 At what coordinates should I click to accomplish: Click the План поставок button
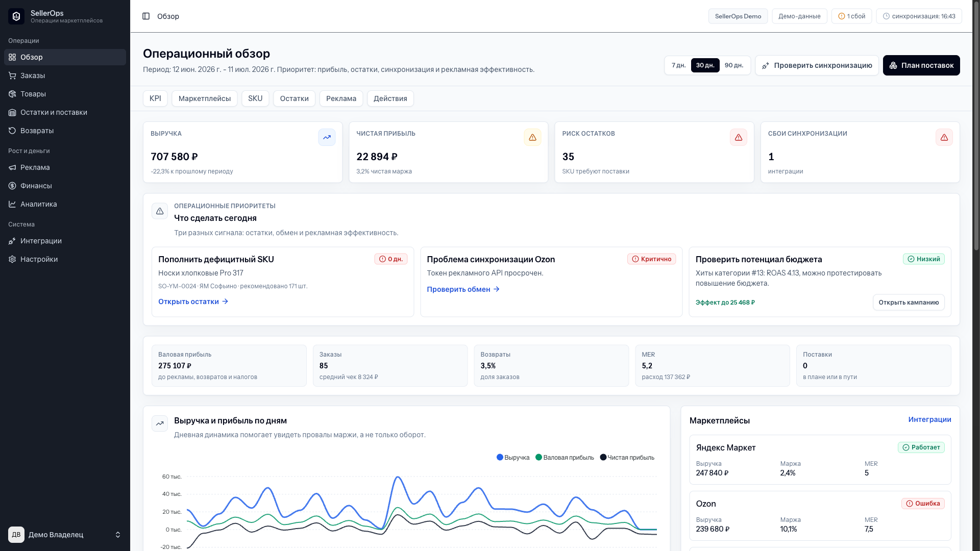[x=921, y=65]
